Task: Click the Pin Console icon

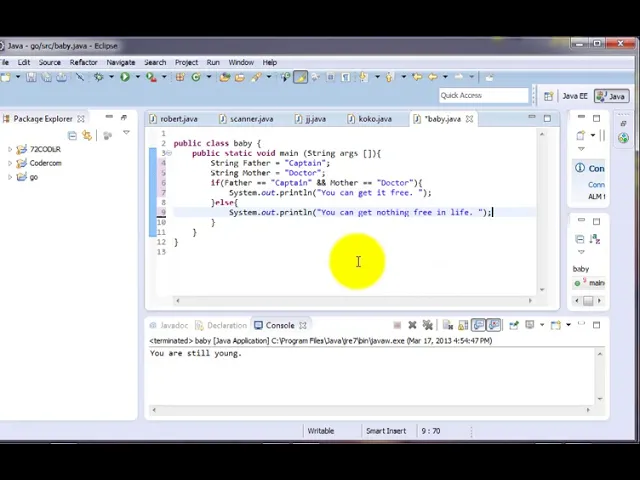Action: click(514, 325)
